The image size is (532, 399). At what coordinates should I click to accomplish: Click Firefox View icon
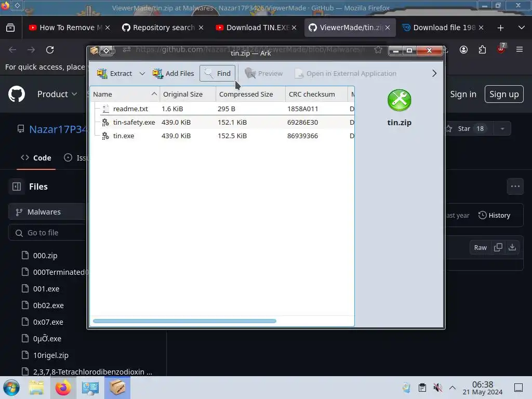coord(10,28)
